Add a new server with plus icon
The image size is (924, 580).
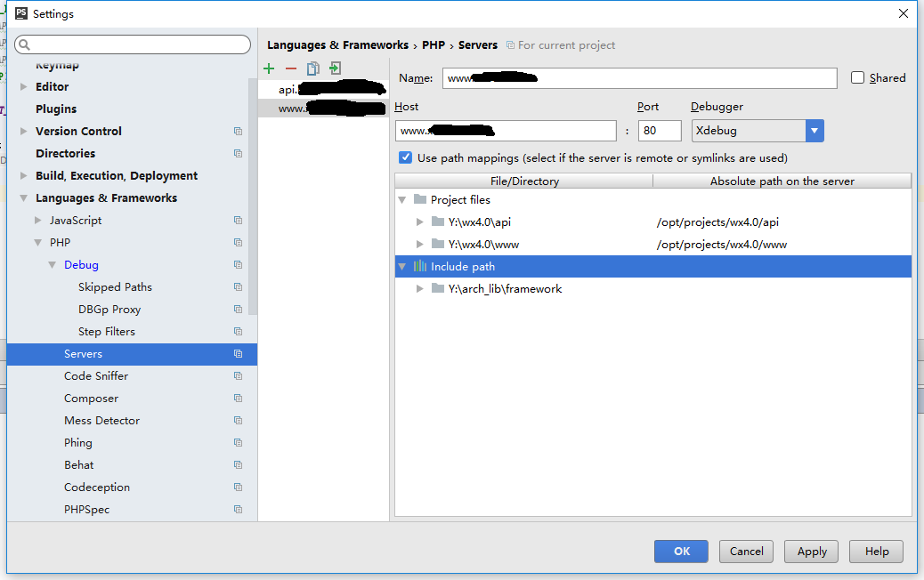click(x=270, y=68)
